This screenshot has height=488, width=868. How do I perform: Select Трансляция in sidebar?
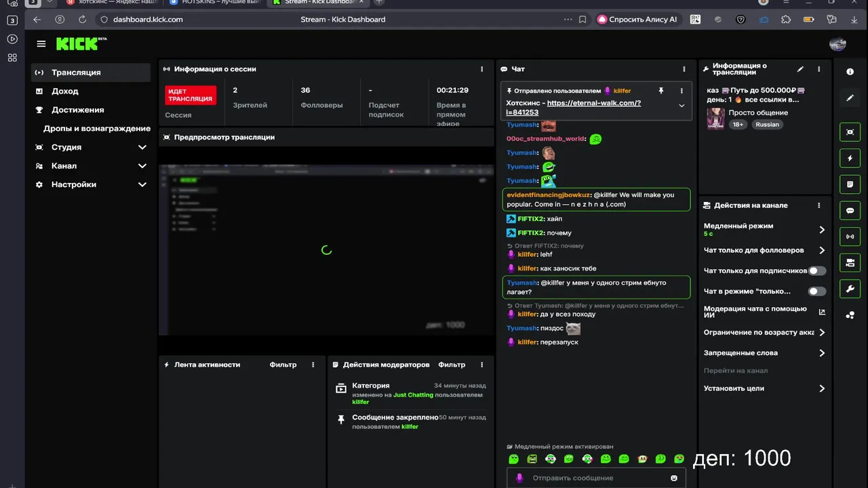(91, 73)
